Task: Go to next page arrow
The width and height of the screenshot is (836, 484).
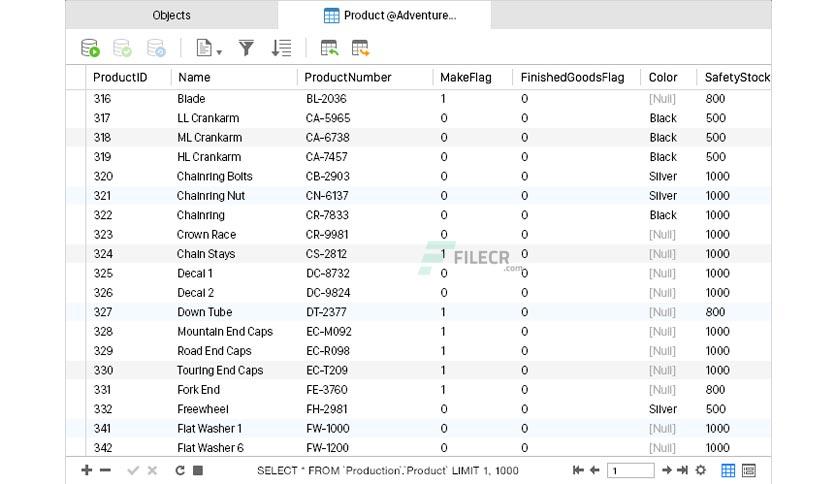Action: click(666, 470)
